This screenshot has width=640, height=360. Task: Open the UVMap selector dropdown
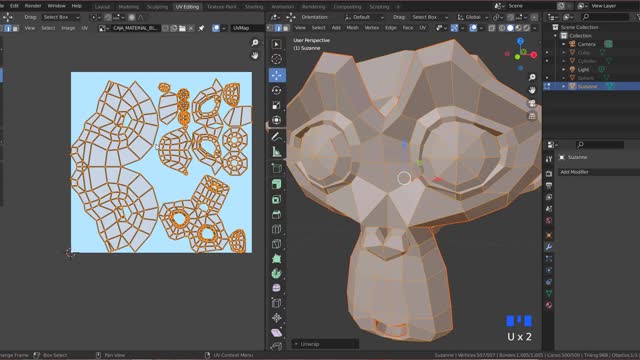[x=247, y=28]
